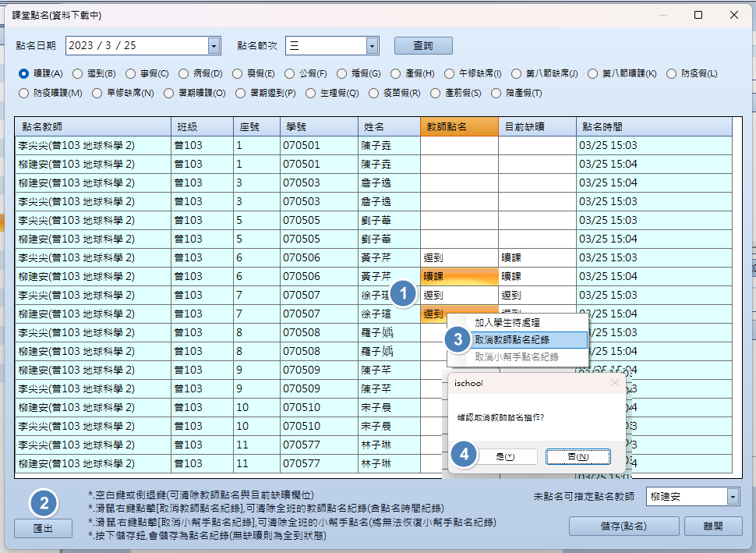The height and width of the screenshot is (553, 756).
Task: Click the 儲存(點名) save button
Action: pos(619,526)
